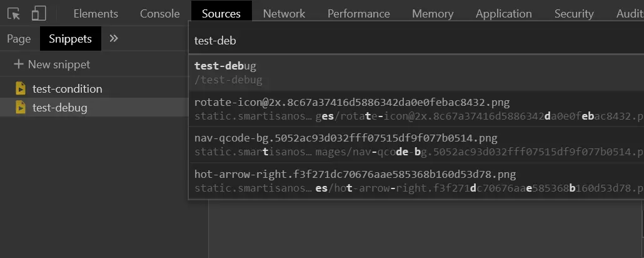Open the Network tab

(x=284, y=13)
